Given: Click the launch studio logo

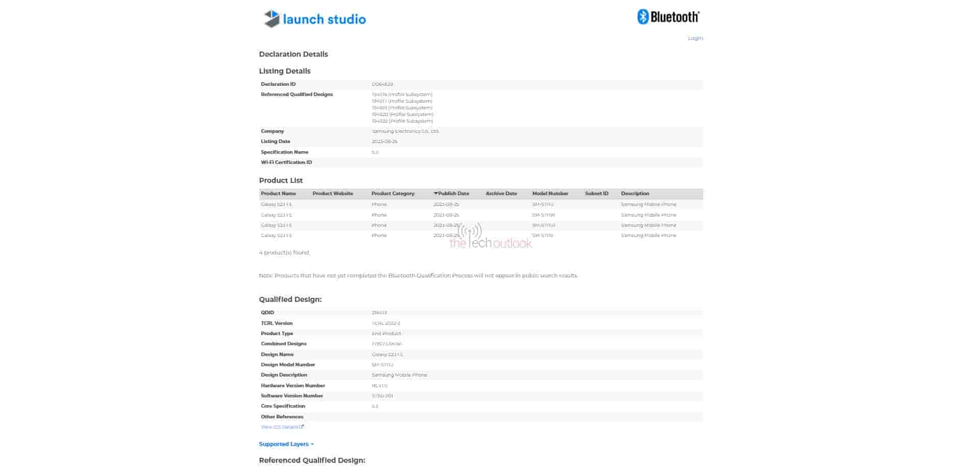Looking at the screenshot, I should pos(314,19).
